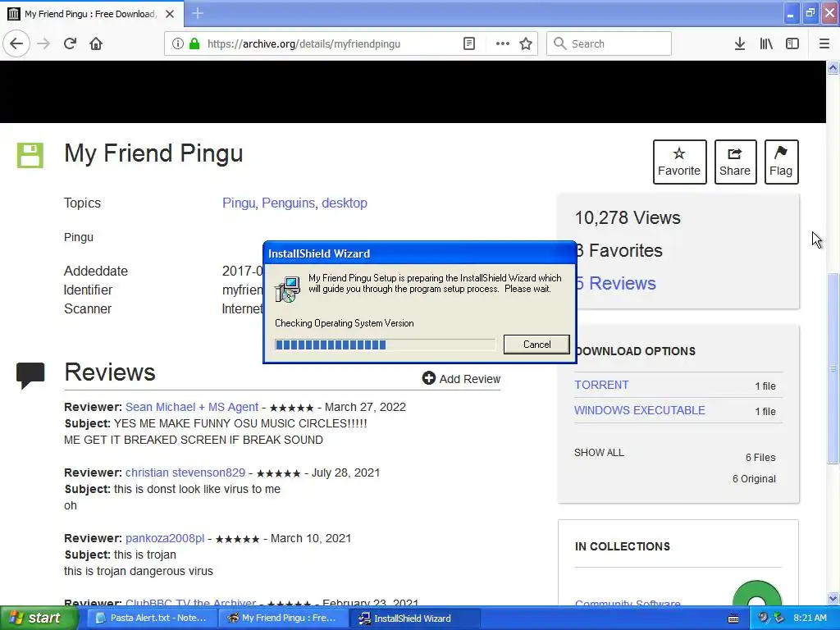Flag this item with the Flag button
Image resolution: width=840 pixels, height=630 pixels.
pos(781,162)
